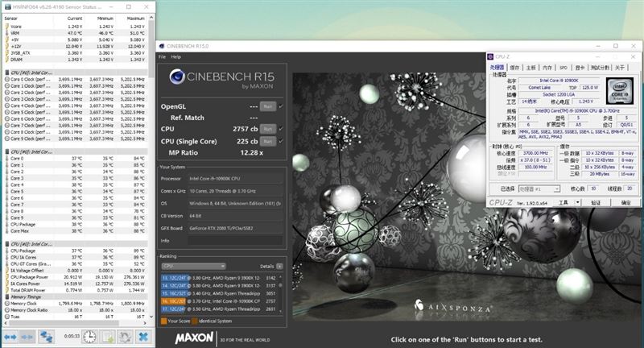The height and width of the screenshot is (348, 644).
Task: Select the IA Voltage Offset sensor row
Action: click(x=75, y=271)
